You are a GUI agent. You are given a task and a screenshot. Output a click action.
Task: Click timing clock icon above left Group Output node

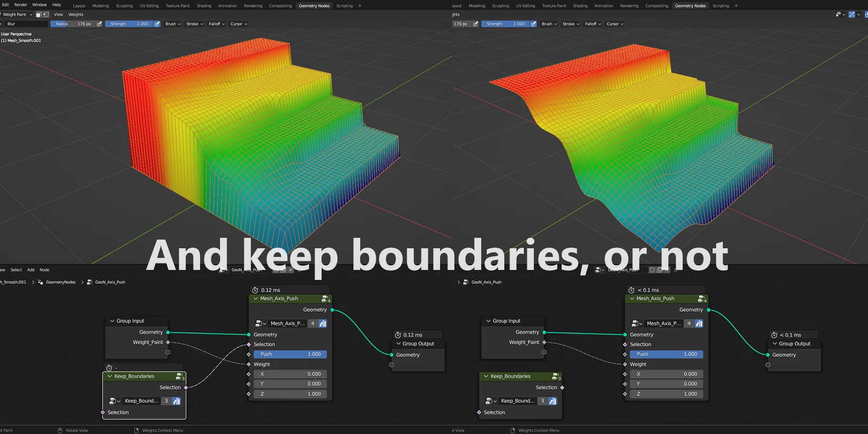coord(398,335)
